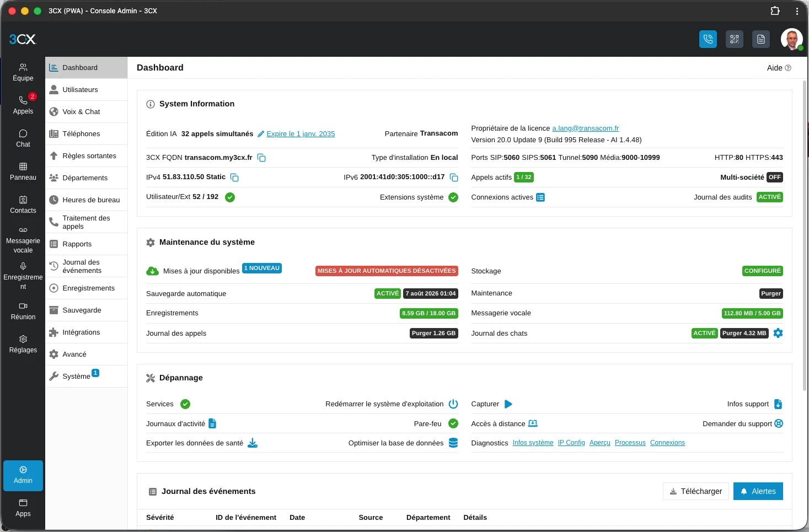Viewport: 809px width, 532px height.
Task: Open Messagerie vocale in sidebar
Action: click(x=23, y=240)
